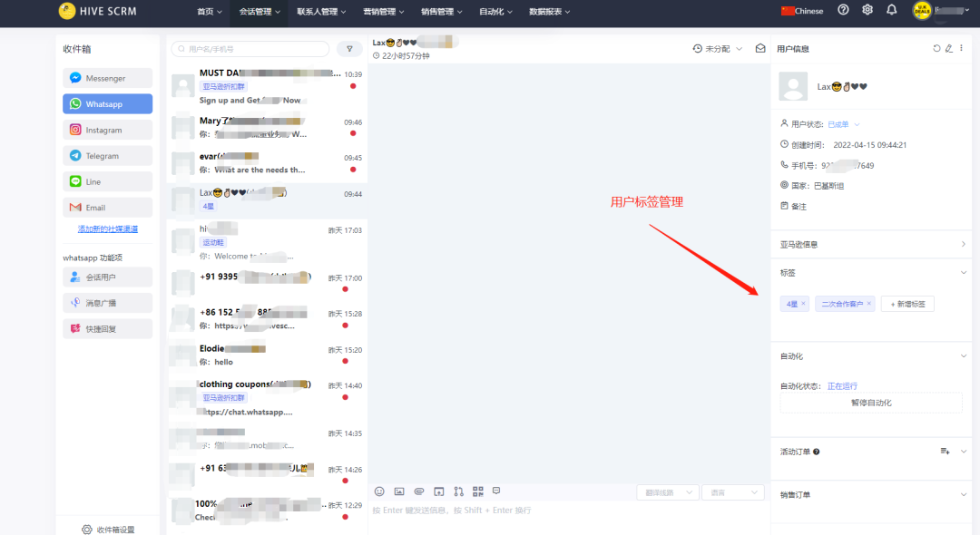Screen dimensions: 980x535
Task: Click the 新增标签 button to add a tag
Action: (x=906, y=303)
